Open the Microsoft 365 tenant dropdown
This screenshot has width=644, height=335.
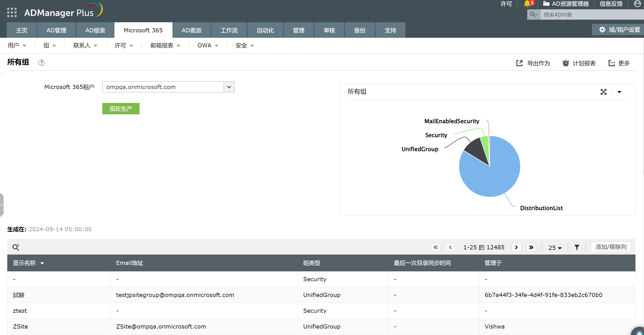pyautogui.click(x=229, y=87)
